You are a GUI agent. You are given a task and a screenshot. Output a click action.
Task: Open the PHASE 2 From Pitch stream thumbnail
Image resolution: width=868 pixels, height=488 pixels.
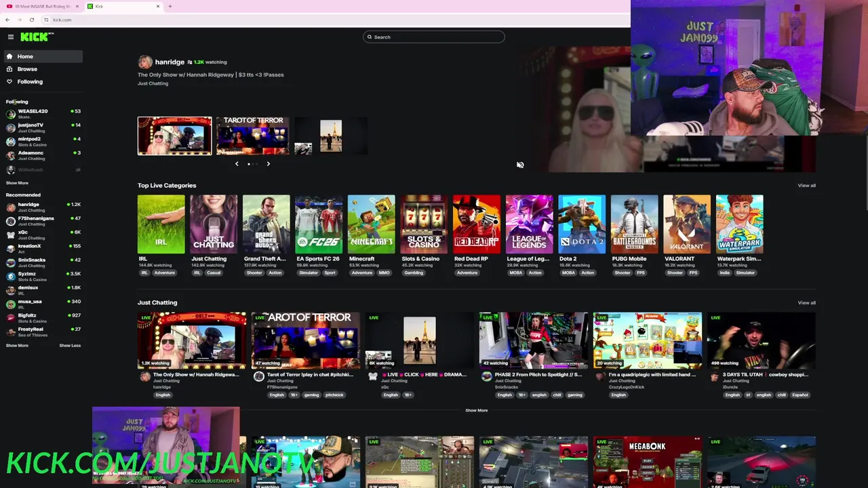[x=533, y=340]
